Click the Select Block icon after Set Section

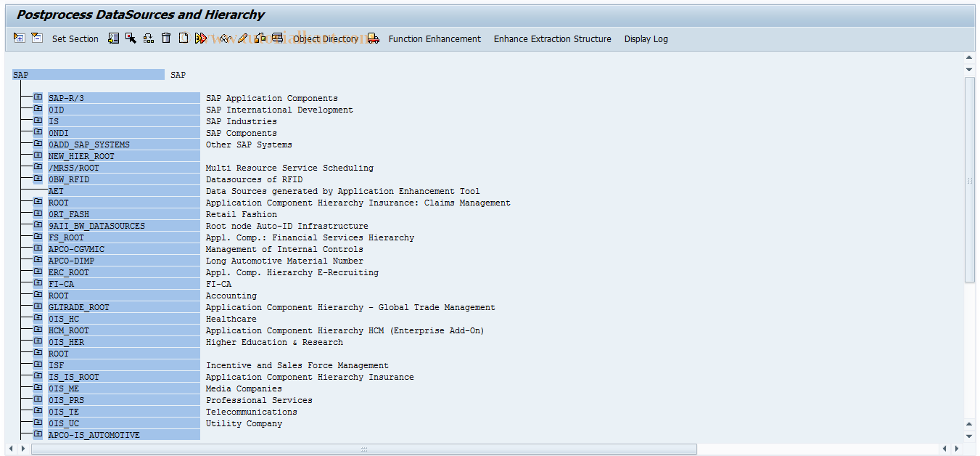tap(114, 38)
